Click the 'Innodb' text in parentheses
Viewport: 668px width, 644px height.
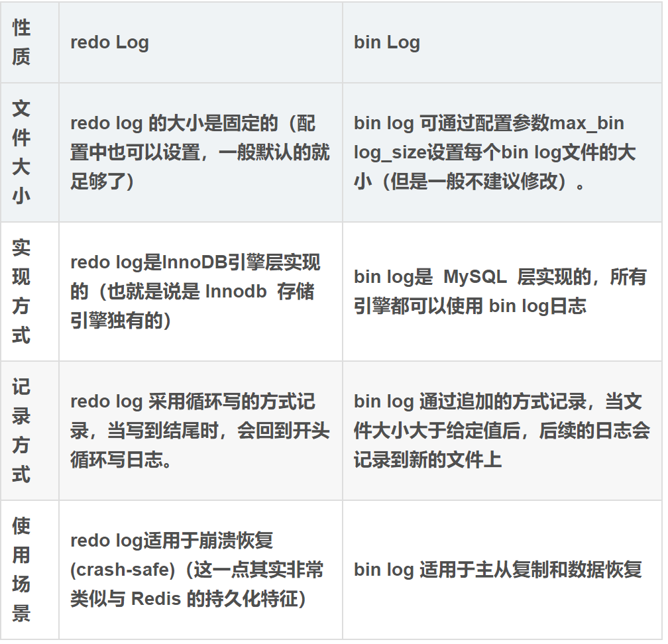(x=236, y=292)
